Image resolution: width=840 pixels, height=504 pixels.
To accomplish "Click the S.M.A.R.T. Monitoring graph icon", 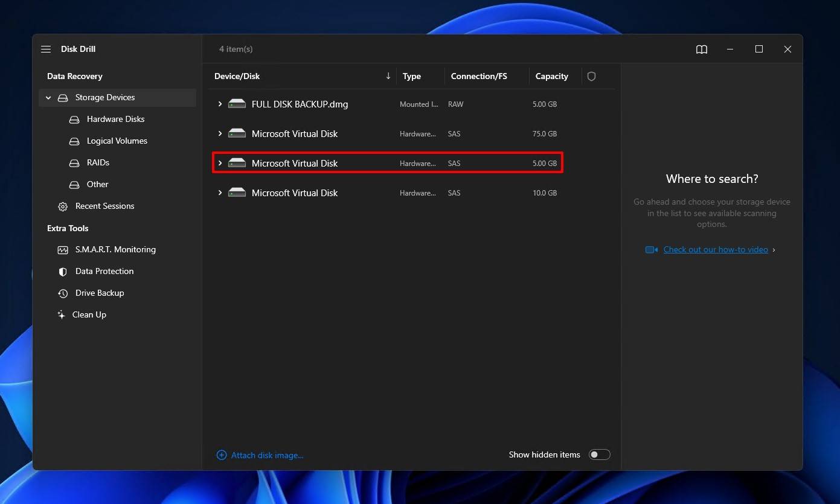I will coord(63,250).
